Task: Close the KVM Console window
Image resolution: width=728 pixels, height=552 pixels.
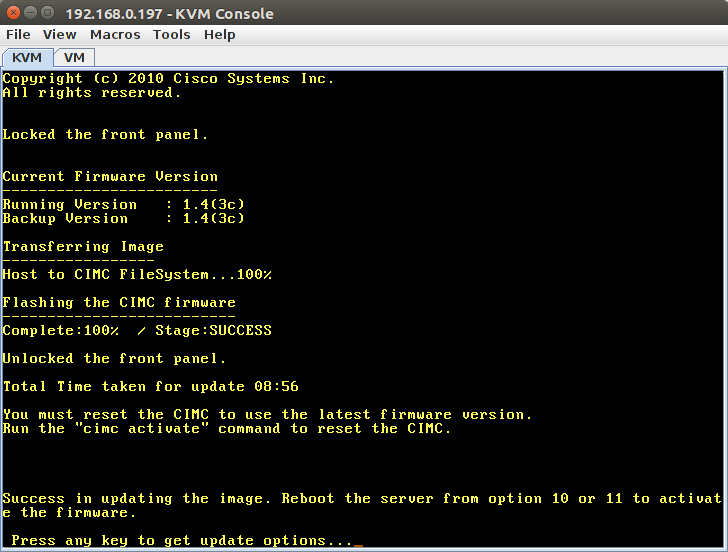Action: pyautogui.click(x=13, y=13)
